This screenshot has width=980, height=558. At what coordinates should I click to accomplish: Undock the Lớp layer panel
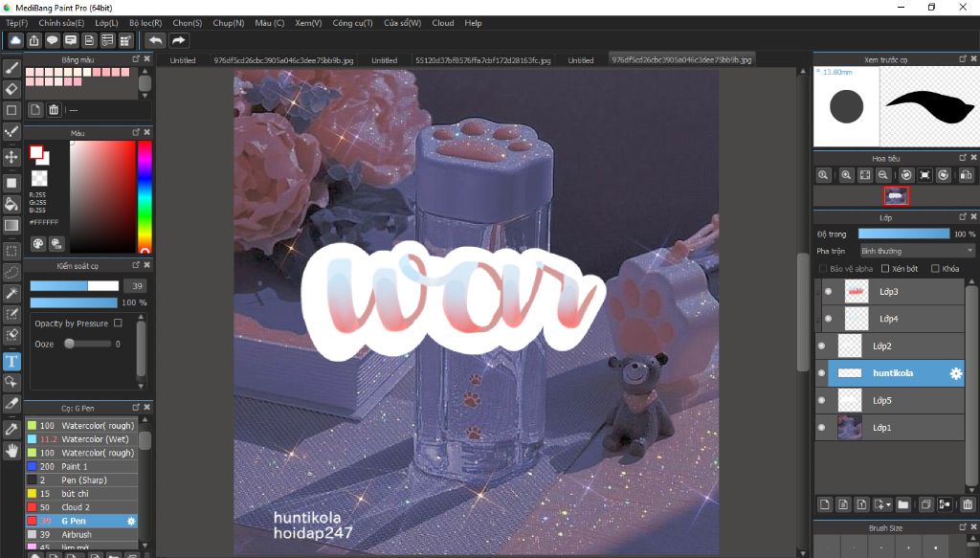963,217
